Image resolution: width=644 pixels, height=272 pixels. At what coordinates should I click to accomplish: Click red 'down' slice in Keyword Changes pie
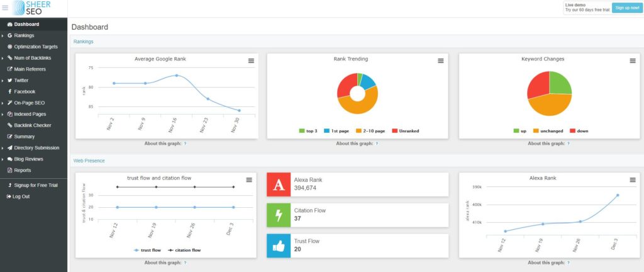pyautogui.click(x=538, y=84)
